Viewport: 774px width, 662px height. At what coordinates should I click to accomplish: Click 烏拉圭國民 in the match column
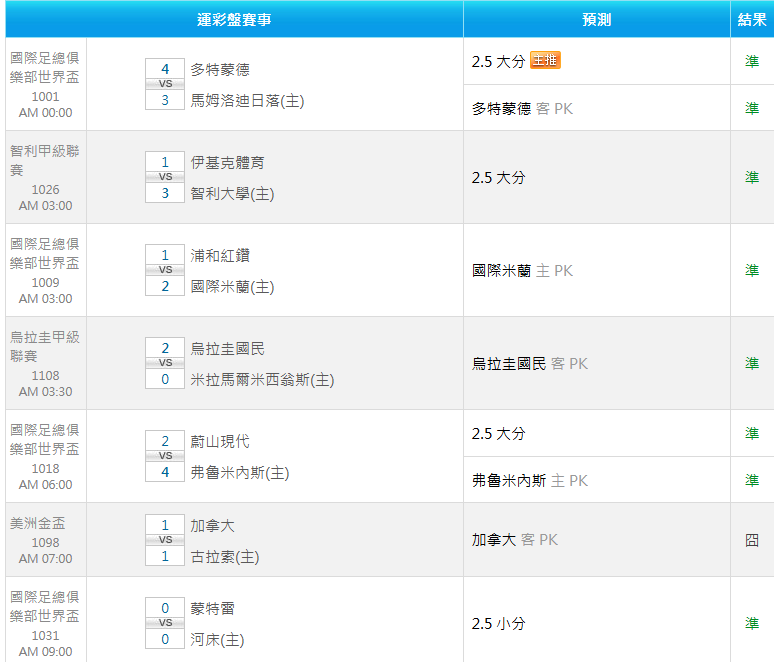tap(228, 349)
